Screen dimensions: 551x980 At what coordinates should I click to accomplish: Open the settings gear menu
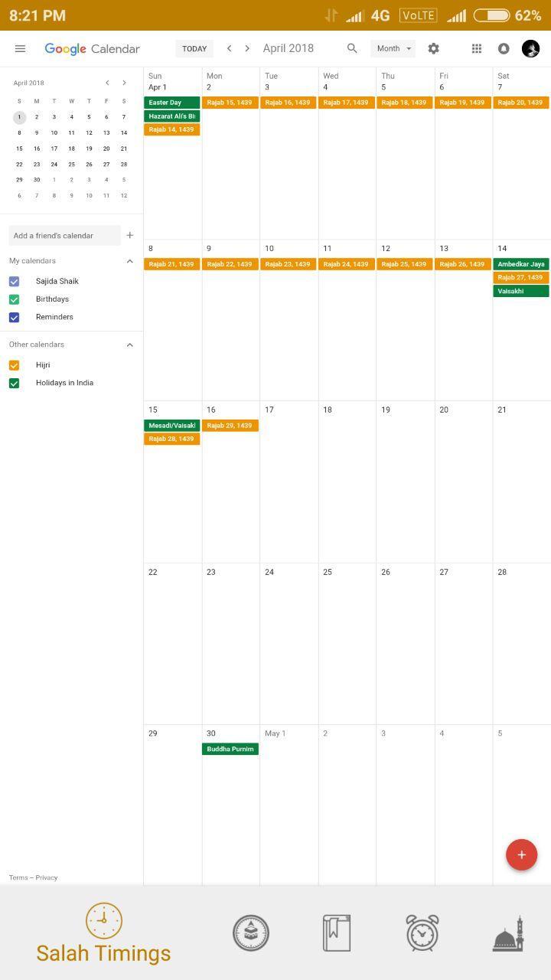tap(434, 48)
